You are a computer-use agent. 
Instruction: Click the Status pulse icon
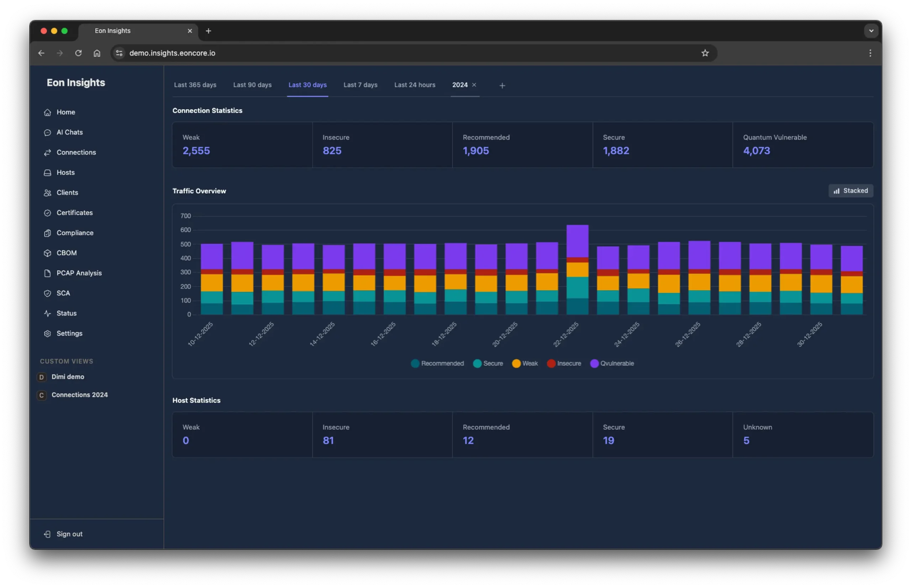click(x=47, y=314)
